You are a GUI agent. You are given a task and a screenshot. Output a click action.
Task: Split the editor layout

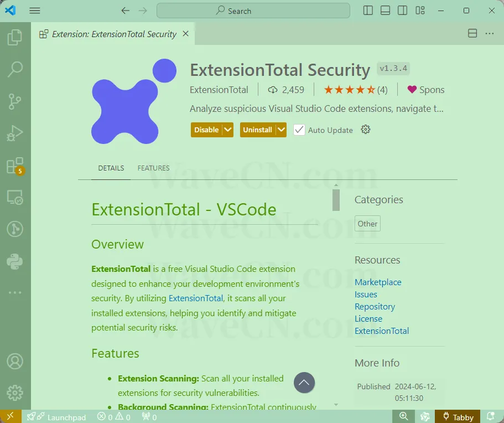click(x=472, y=33)
